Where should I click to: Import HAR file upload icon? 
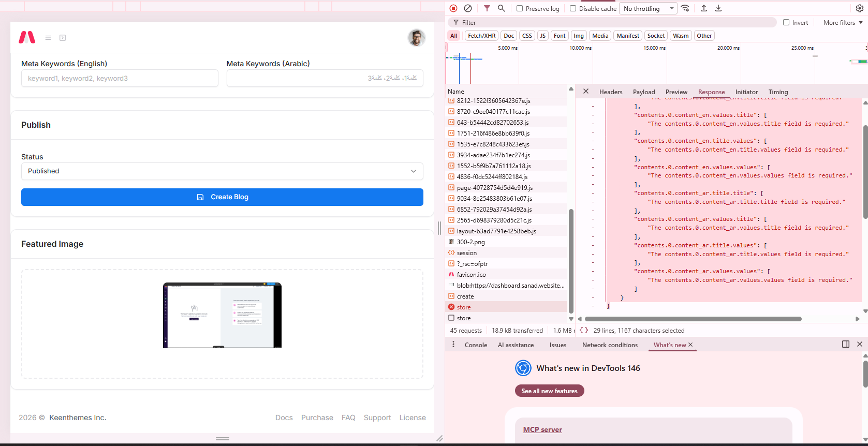pos(704,8)
